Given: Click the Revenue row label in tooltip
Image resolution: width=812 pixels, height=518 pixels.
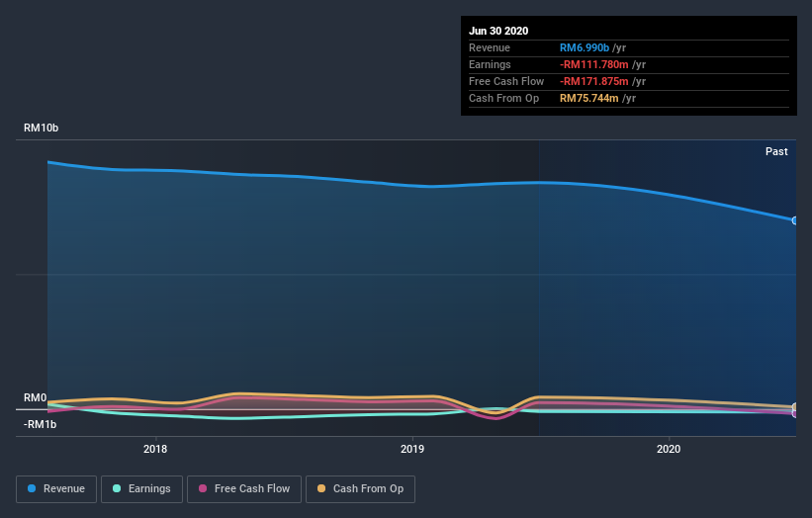Looking at the screenshot, I should click(490, 47).
